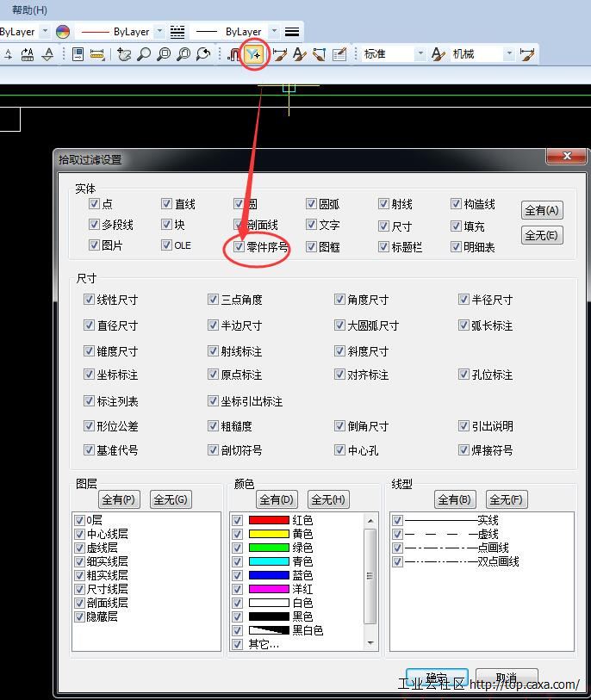Toggle the 线性尺寸 checkbox
The height and width of the screenshot is (700, 591).
(x=89, y=300)
